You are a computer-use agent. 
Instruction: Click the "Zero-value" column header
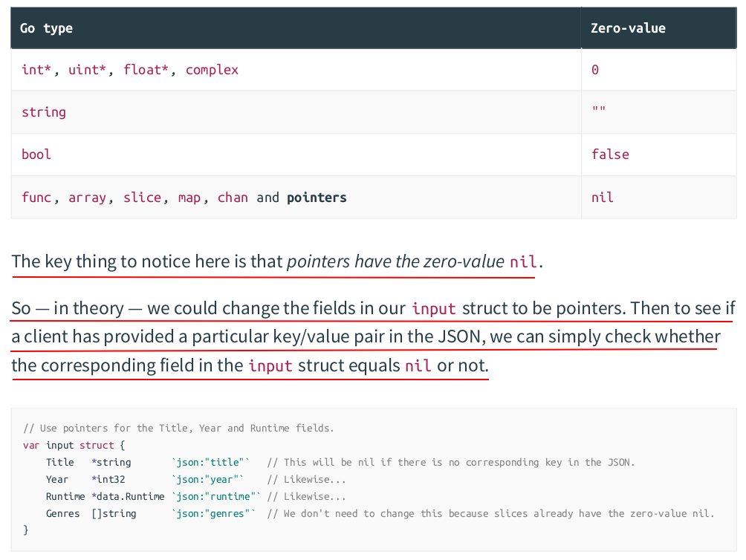tap(628, 28)
